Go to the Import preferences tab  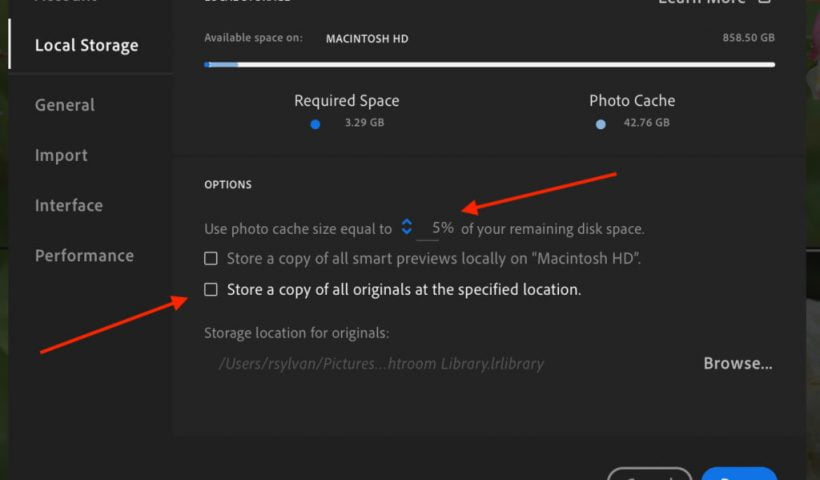(61, 155)
